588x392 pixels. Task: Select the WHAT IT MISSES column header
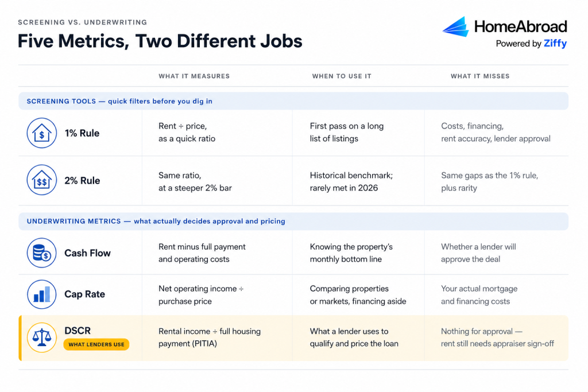click(480, 76)
